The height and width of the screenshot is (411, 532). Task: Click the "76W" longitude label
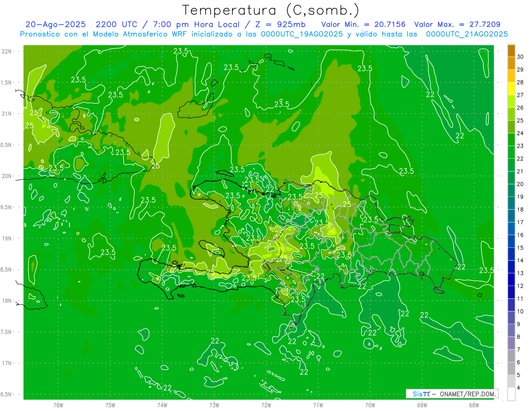click(x=58, y=405)
